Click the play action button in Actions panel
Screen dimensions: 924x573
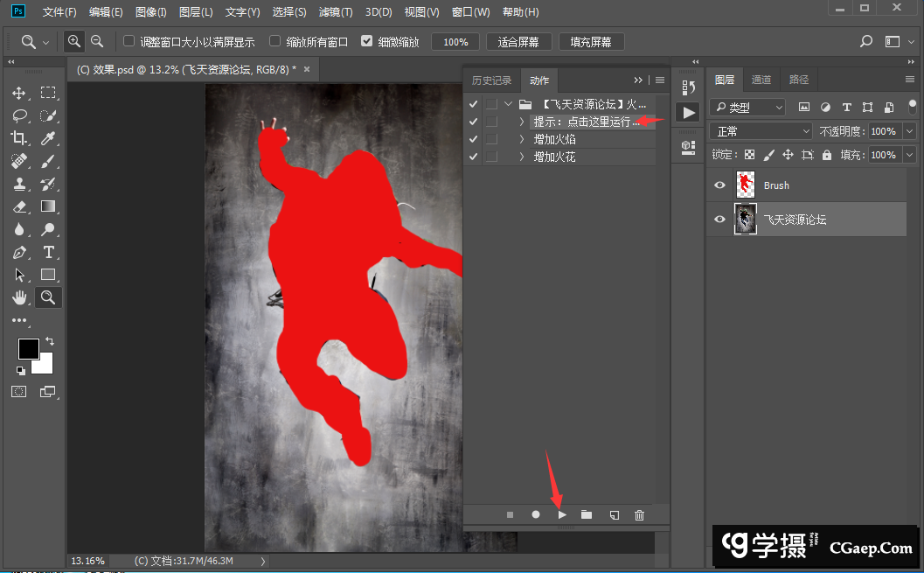(x=562, y=515)
